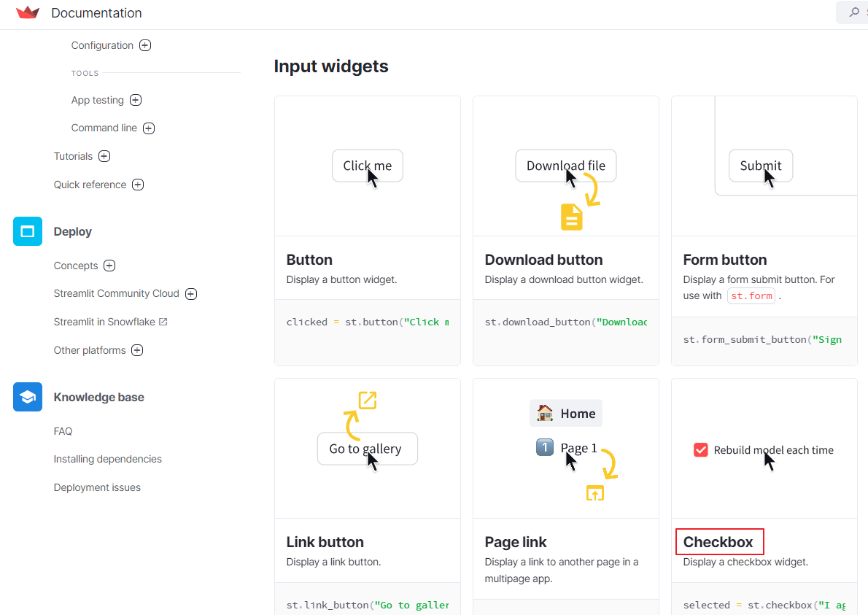Open the Download button widget title
This screenshot has width=868, height=615.
click(543, 260)
